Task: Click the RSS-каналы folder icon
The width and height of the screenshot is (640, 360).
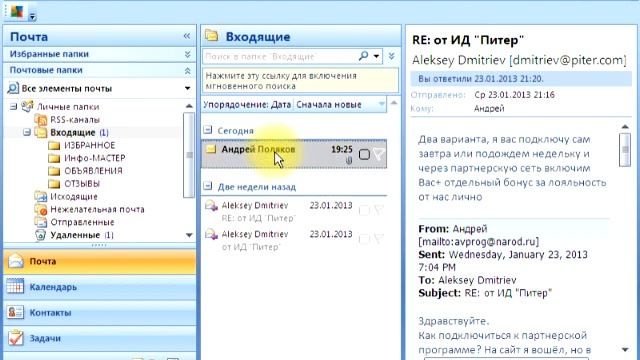Action: pos(41,120)
